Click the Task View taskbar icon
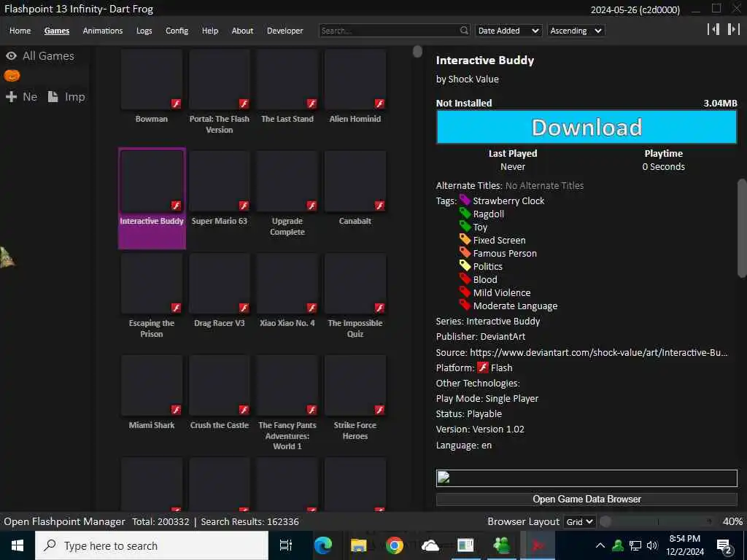The image size is (747, 560). coord(286,545)
